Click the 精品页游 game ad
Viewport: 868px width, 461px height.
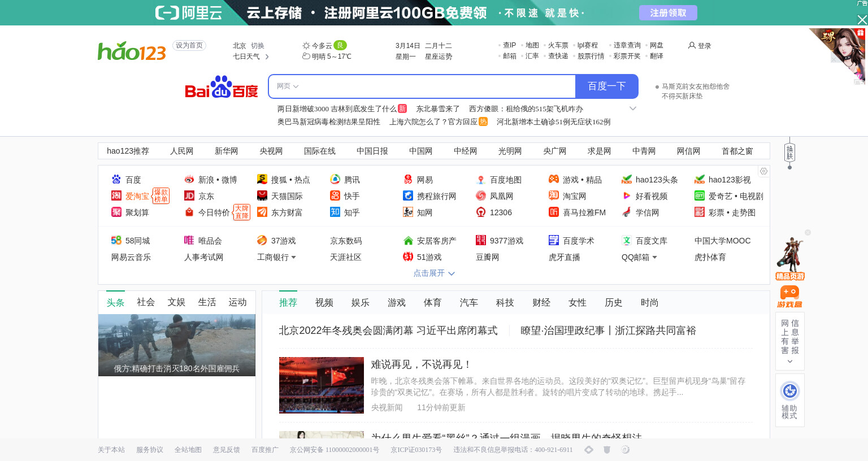point(789,258)
